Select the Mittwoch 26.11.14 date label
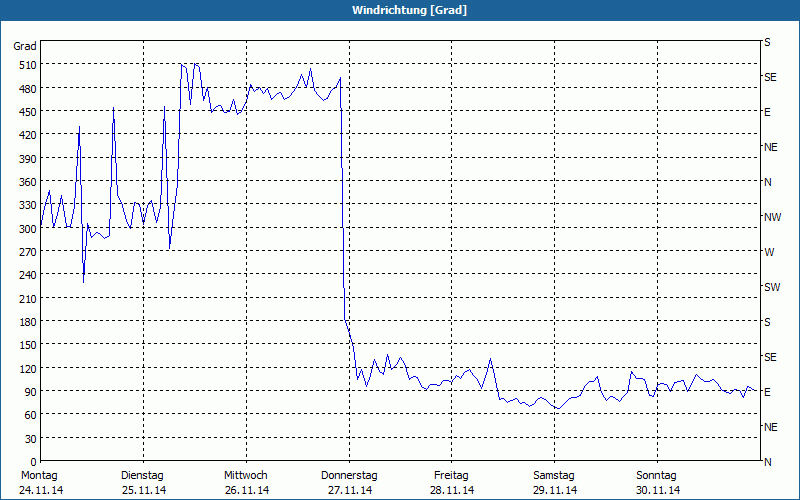Screen dimensions: 800x500 (x=246, y=482)
